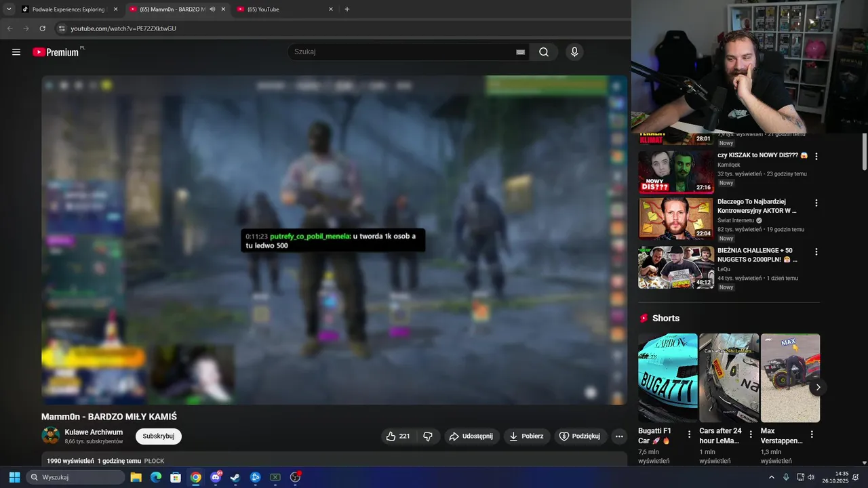Screen dimensions: 868x488
Task: Open the Udostępnij share dialog
Action: tap(472, 436)
